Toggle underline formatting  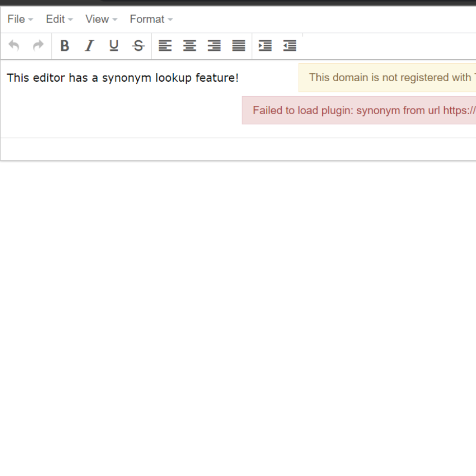(114, 46)
